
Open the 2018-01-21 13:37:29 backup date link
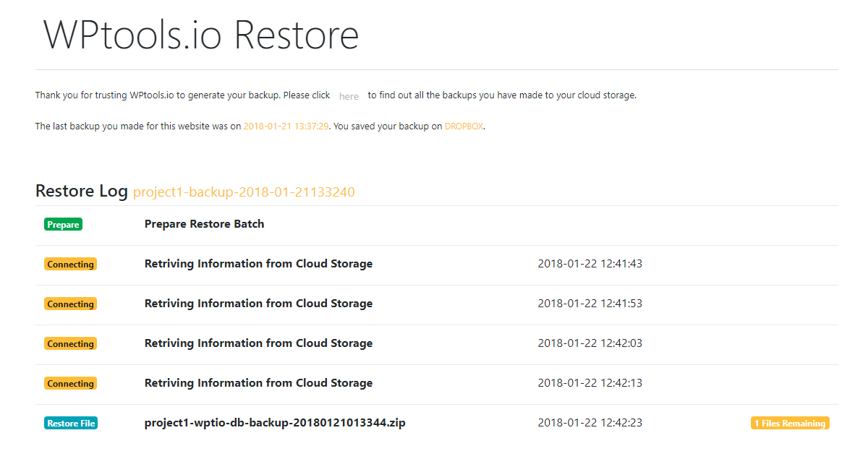pyautogui.click(x=286, y=126)
